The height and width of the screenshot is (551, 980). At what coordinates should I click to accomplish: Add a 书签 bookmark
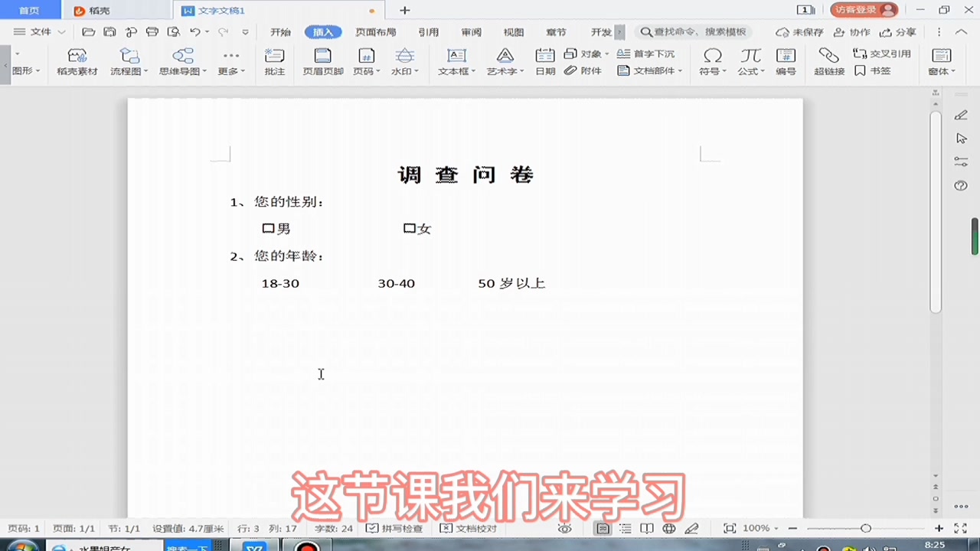[873, 70]
